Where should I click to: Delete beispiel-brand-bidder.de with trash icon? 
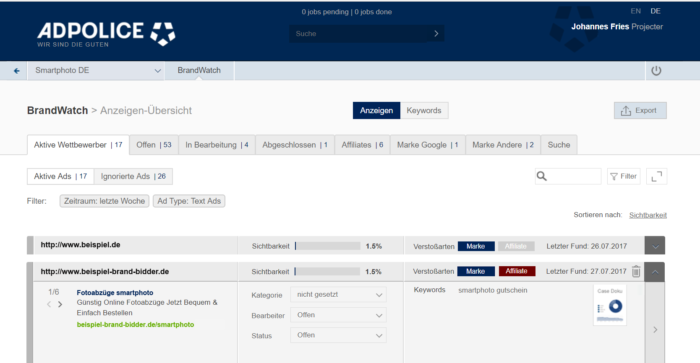tap(636, 271)
